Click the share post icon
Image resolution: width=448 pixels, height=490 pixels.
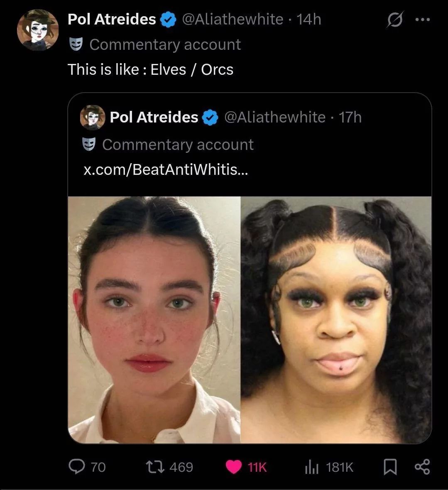click(422, 467)
